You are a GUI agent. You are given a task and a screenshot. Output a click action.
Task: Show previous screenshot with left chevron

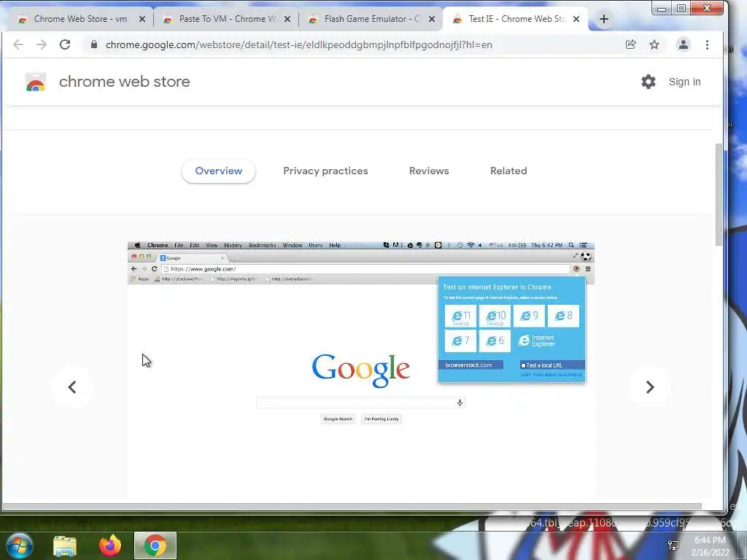pos(72,387)
